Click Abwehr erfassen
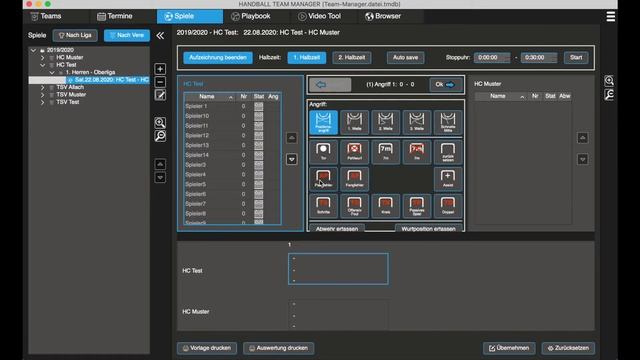 [337, 229]
